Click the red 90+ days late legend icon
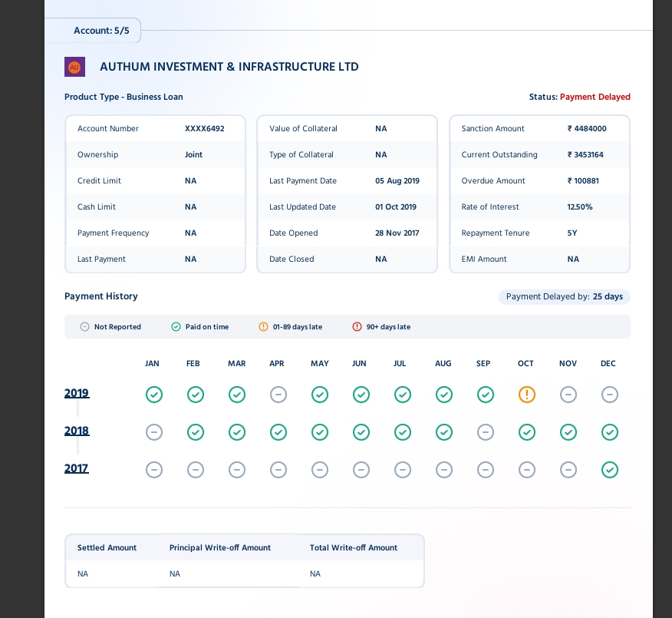Screen dimensions: 672x618 tap(357, 327)
